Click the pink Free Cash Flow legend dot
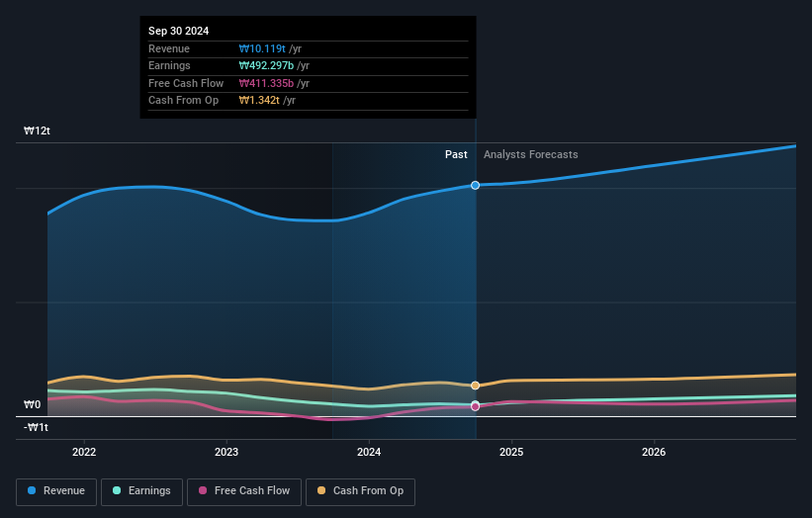This screenshot has height=518, width=812. point(203,490)
